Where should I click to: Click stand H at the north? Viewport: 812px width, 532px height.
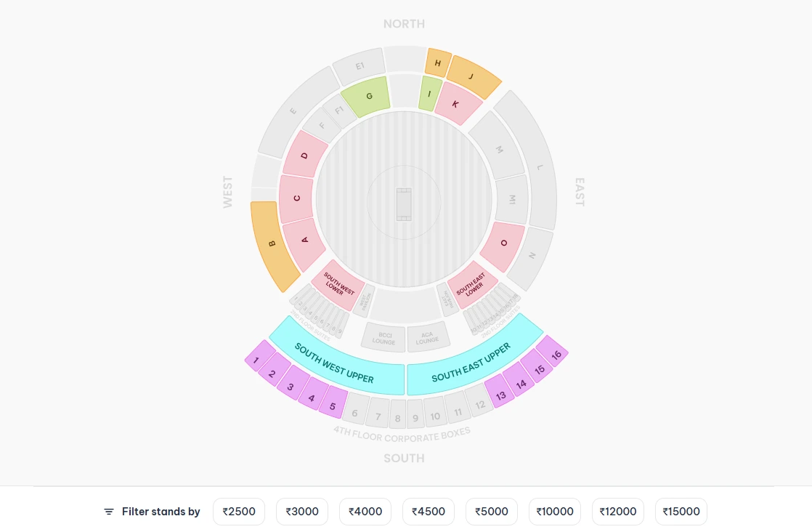[x=438, y=63]
